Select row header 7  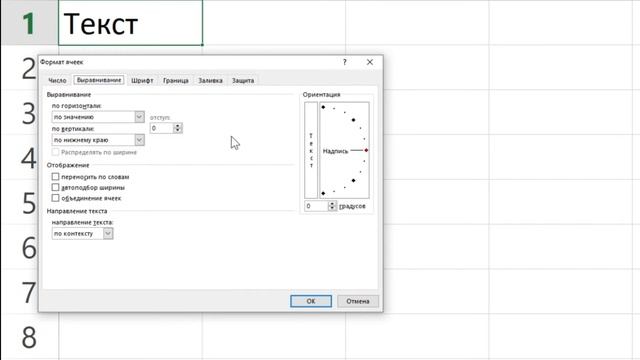point(20,293)
